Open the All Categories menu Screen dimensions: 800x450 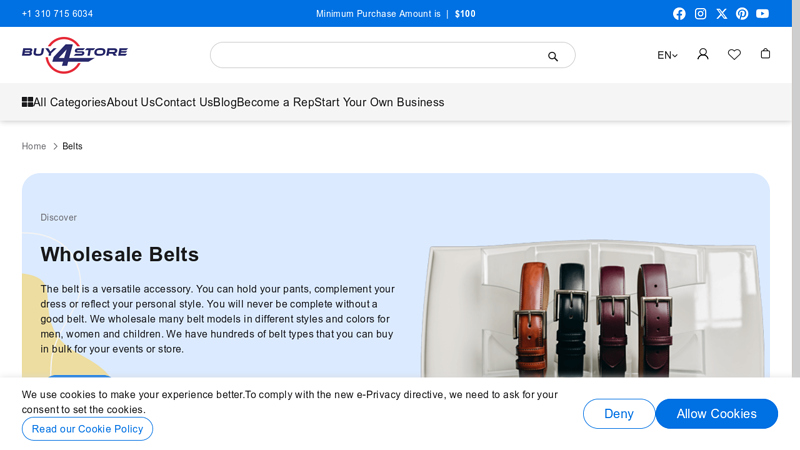pyautogui.click(x=64, y=102)
